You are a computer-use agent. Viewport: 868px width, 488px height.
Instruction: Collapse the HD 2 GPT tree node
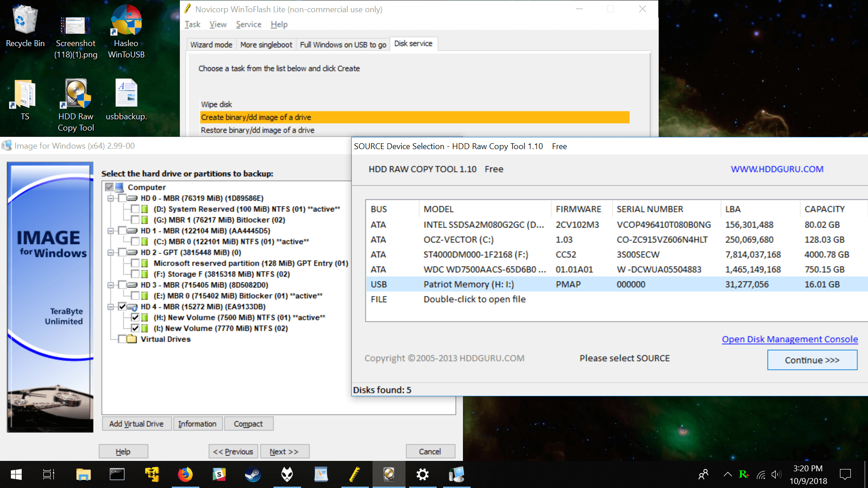pos(110,253)
